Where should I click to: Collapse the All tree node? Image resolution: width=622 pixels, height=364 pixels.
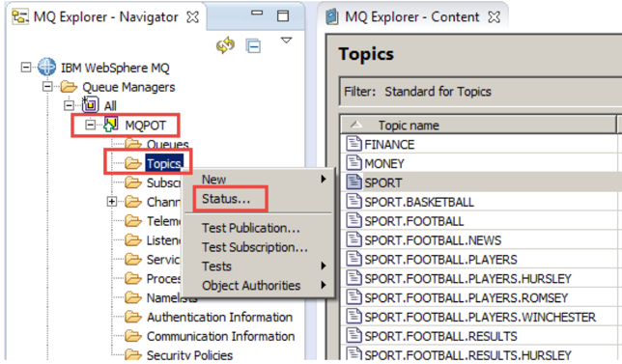click(69, 105)
